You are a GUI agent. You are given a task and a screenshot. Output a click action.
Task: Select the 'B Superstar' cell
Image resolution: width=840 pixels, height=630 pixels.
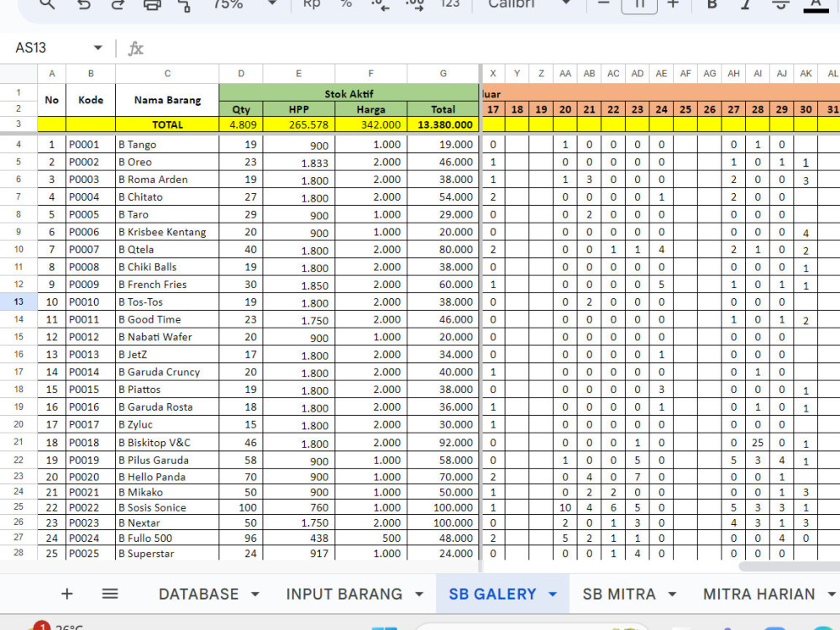[x=167, y=554]
